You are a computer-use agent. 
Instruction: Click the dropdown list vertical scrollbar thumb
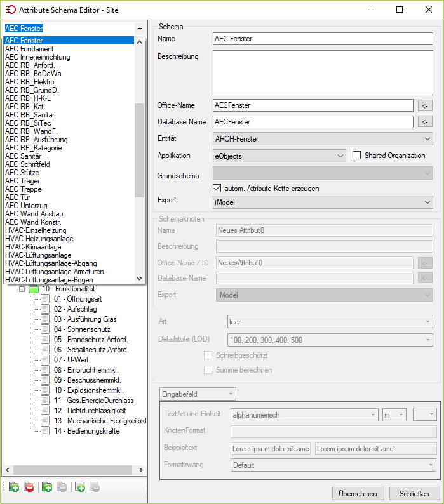[x=139, y=150]
